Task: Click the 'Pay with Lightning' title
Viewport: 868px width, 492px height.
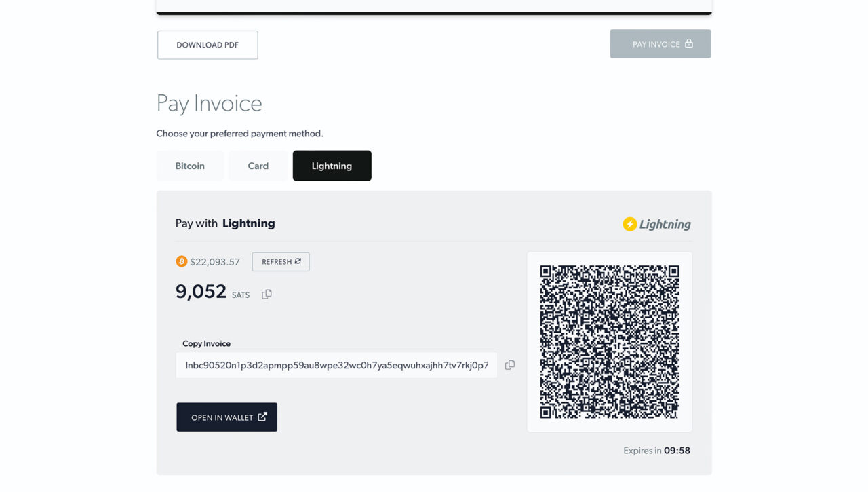Action: coord(225,223)
